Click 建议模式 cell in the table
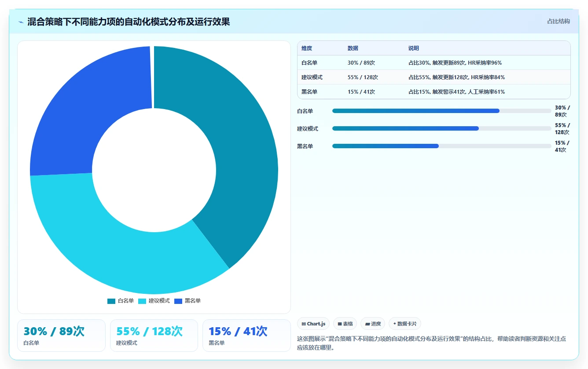The height and width of the screenshot is (369, 588). pyautogui.click(x=312, y=77)
